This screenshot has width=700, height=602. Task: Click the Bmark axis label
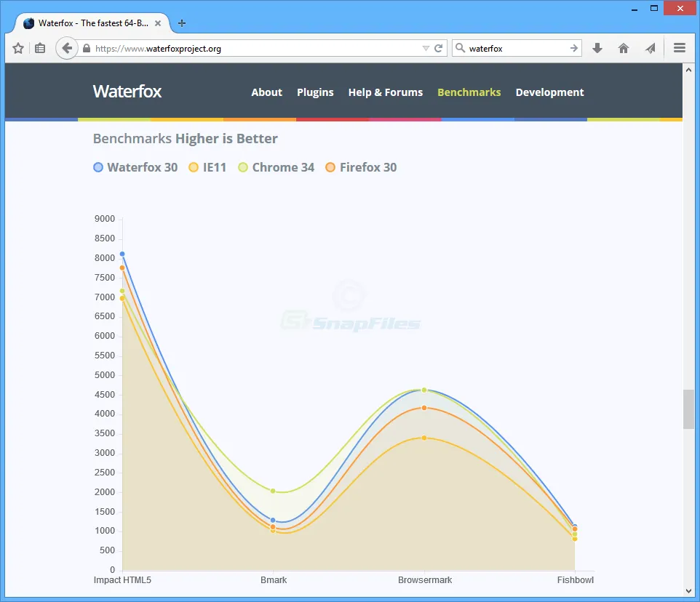click(x=274, y=580)
